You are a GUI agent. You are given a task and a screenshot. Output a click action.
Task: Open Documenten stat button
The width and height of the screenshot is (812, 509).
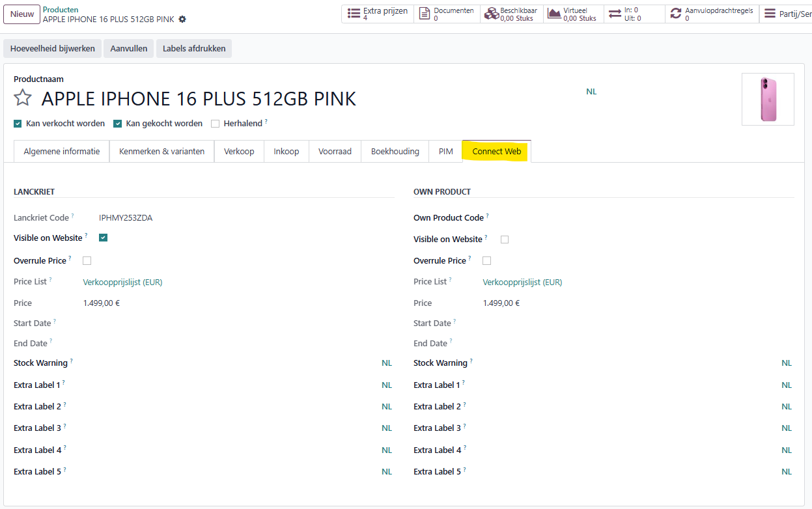(447, 14)
